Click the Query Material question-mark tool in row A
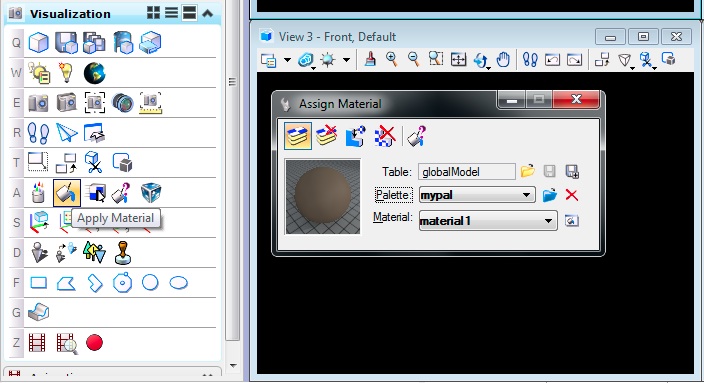Image resolution: width=704 pixels, height=383 pixels. point(121,193)
